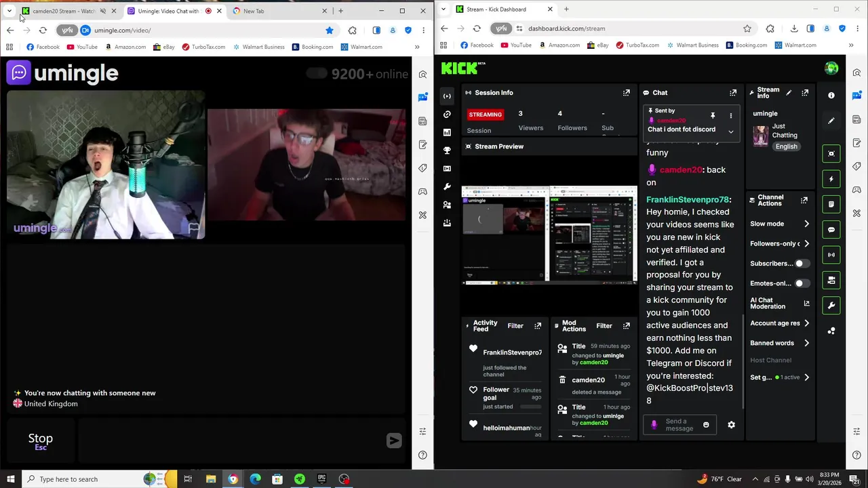
Task: Expand the Set goal row with 1 active
Action: point(780,378)
